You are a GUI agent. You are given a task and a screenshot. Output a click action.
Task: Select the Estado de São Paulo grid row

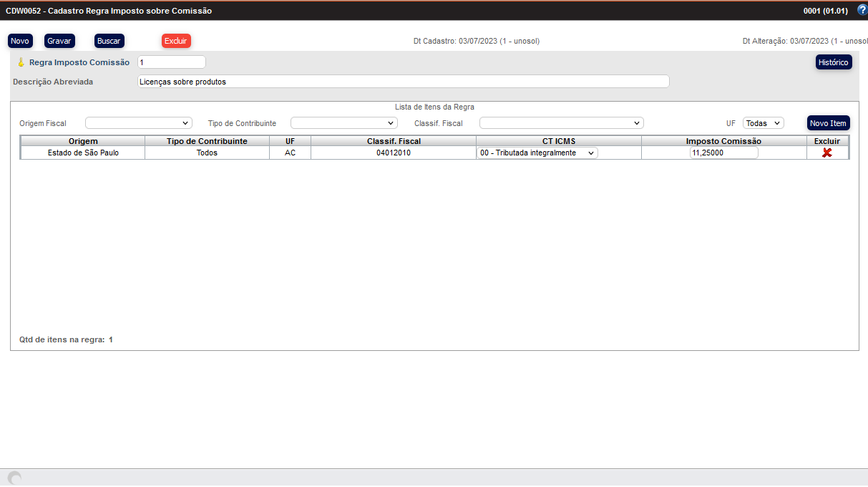(82, 152)
